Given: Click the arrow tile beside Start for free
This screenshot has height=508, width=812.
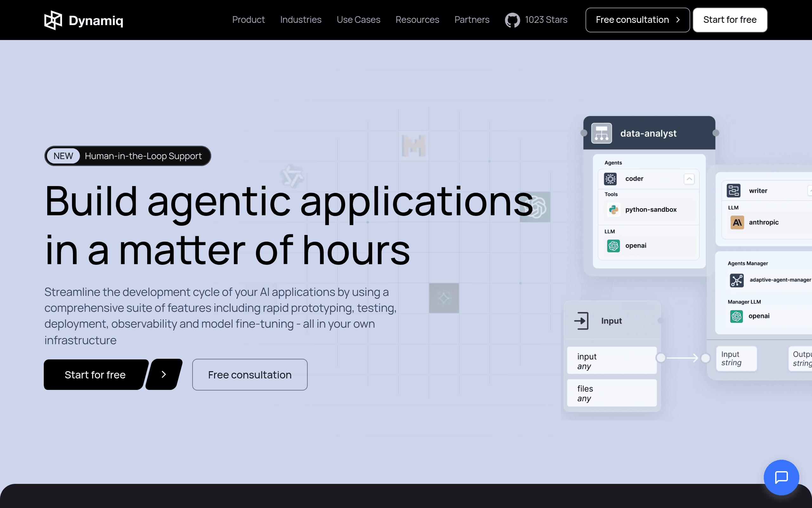Looking at the screenshot, I should point(164,374).
